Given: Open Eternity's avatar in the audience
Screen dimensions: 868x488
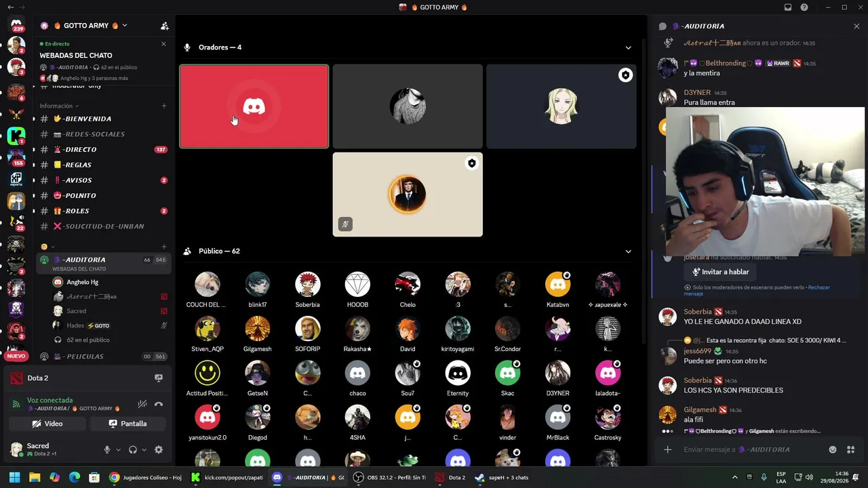Looking at the screenshot, I should pyautogui.click(x=458, y=373).
